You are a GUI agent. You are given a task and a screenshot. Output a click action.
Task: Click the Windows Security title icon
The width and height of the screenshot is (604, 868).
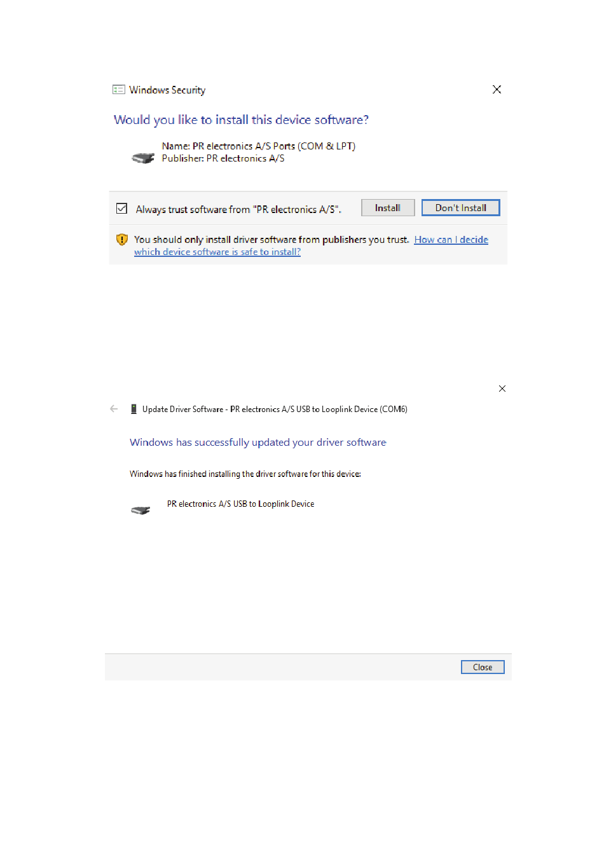click(119, 90)
